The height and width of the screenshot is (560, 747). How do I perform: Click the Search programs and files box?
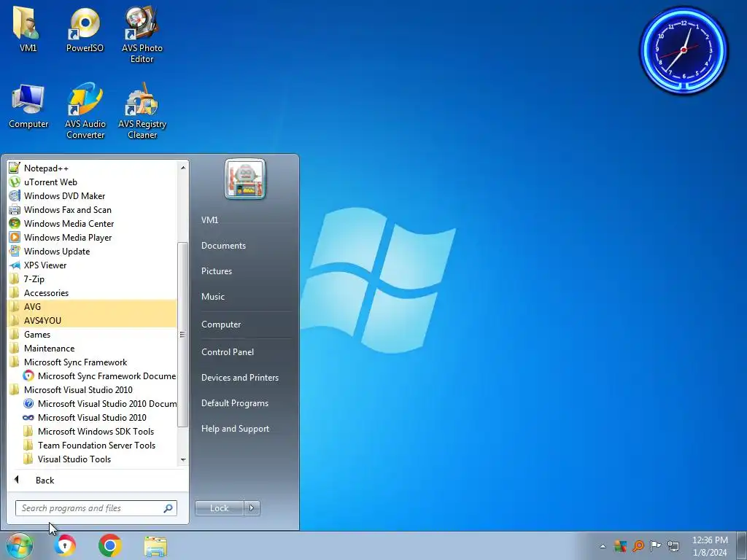point(96,508)
